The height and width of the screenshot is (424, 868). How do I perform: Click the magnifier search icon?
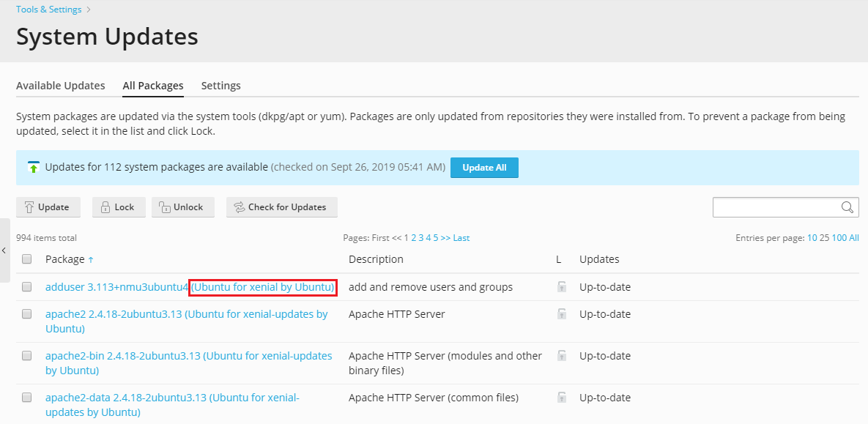[x=847, y=207]
